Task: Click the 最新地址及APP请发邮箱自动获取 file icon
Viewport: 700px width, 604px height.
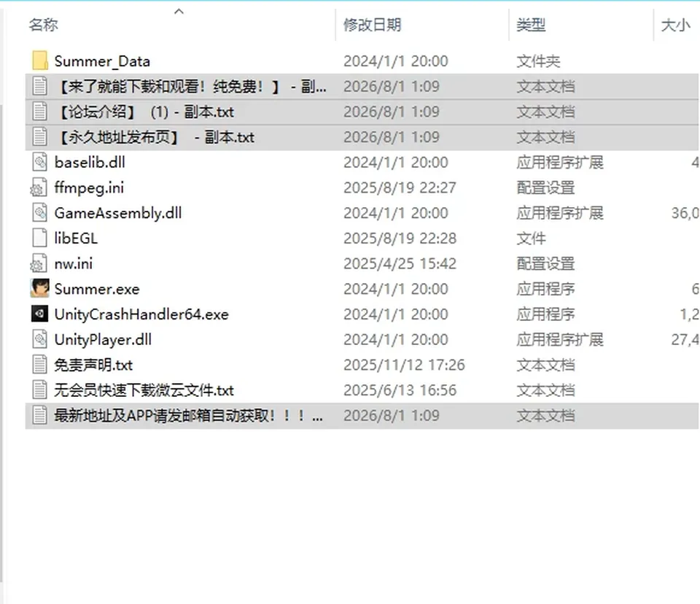Action: (39, 416)
